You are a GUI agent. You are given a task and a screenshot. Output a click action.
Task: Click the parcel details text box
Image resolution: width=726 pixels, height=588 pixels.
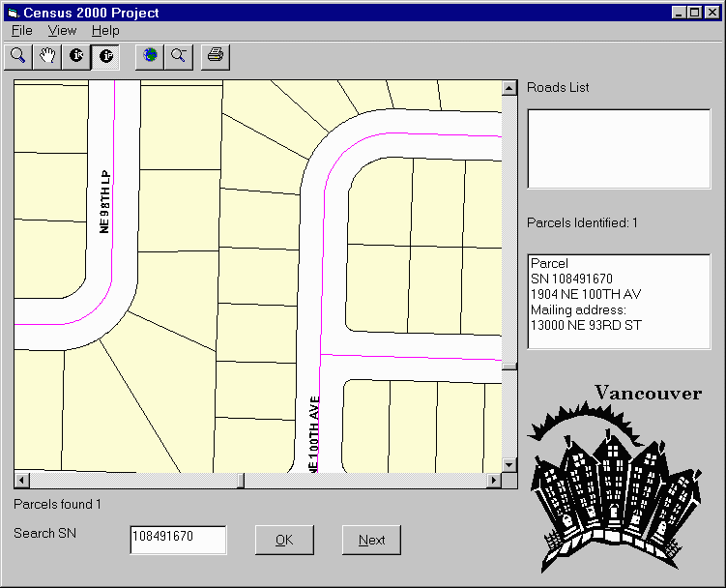pyautogui.click(x=618, y=301)
